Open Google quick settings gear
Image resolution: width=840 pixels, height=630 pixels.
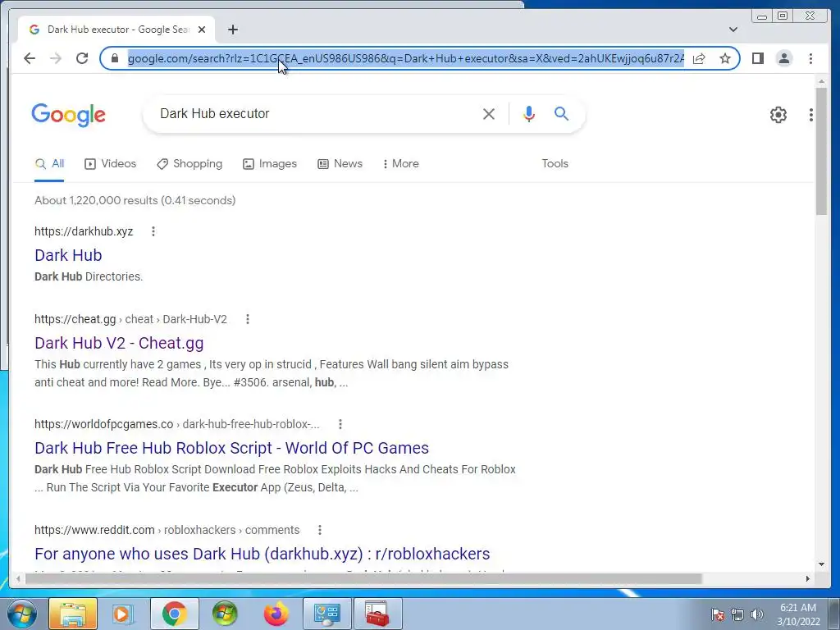pos(778,115)
